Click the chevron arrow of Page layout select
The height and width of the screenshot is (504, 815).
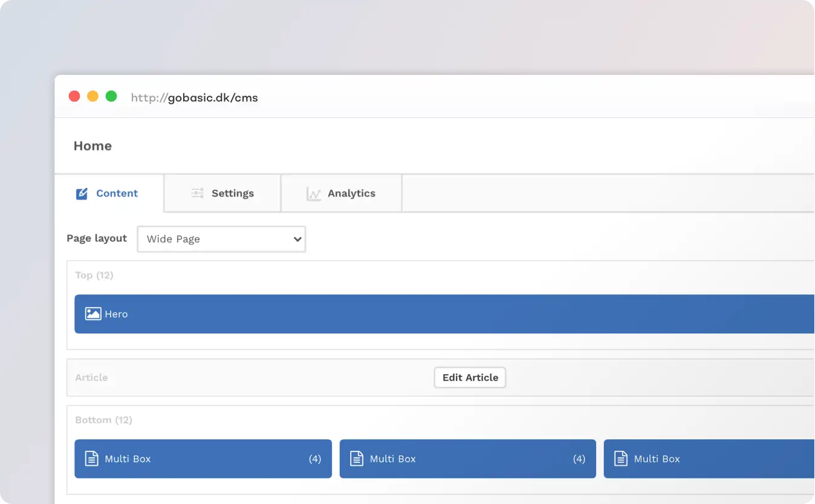click(297, 239)
